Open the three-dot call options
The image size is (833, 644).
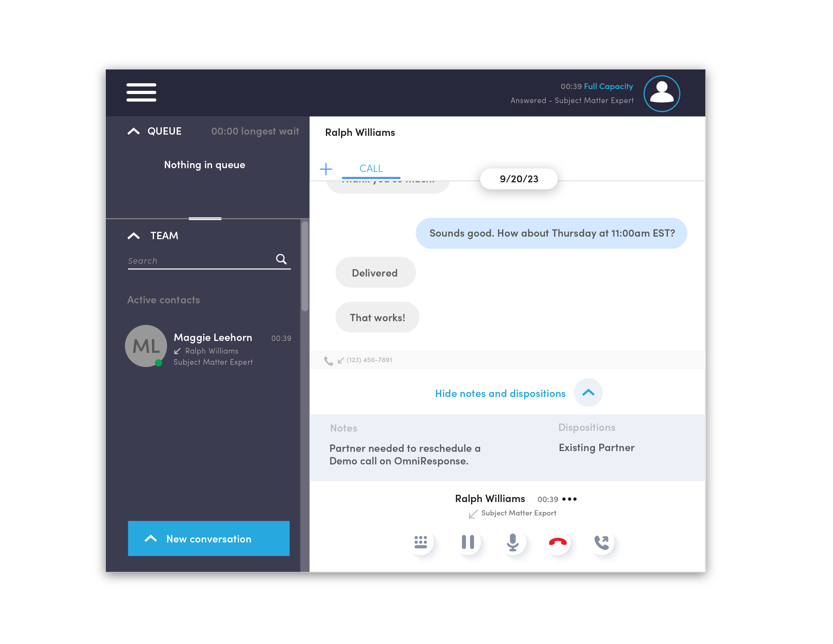[569, 499]
